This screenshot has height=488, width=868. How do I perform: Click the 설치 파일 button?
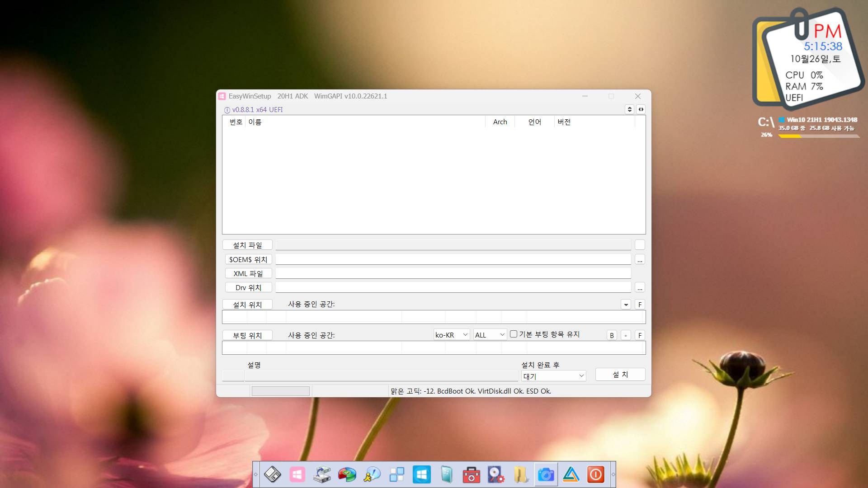(x=247, y=245)
